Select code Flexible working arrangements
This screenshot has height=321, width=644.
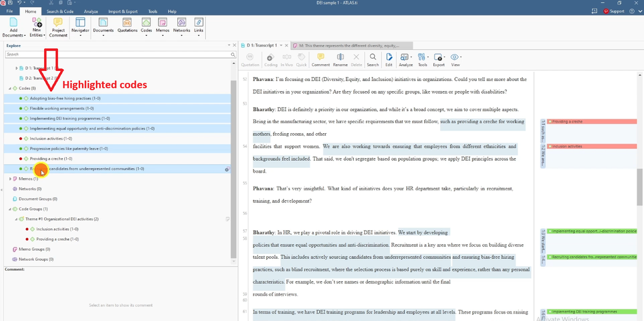tap(117, 109)
